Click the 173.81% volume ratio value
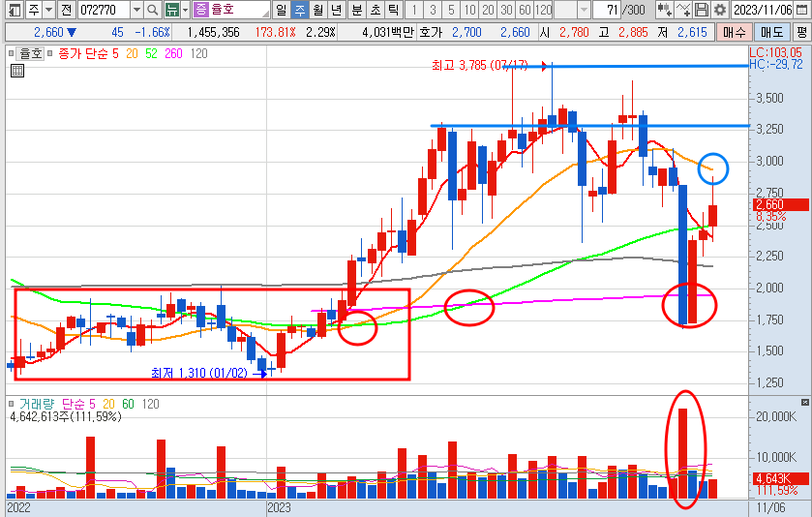This screenshot has height=517, width=812. [x=275, y=32]
